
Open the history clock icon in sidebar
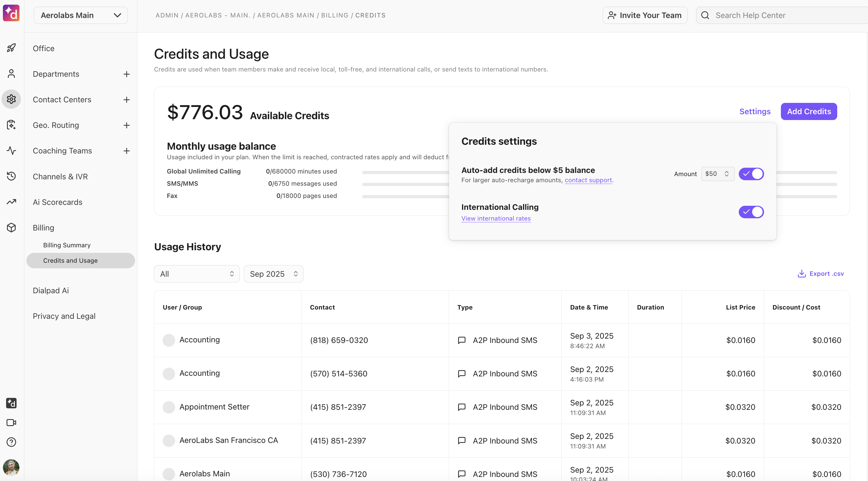pyautogui.click(x=11, y=176)
